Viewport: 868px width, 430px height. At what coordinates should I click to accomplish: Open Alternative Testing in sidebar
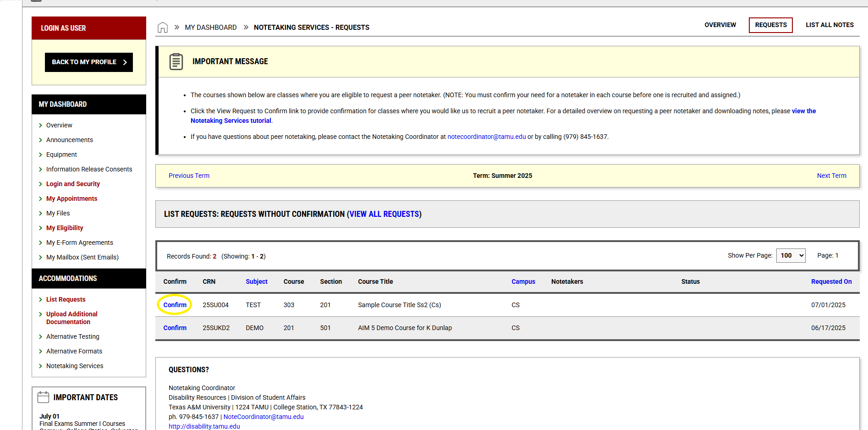pyautogui.click(x=72, y=336)
